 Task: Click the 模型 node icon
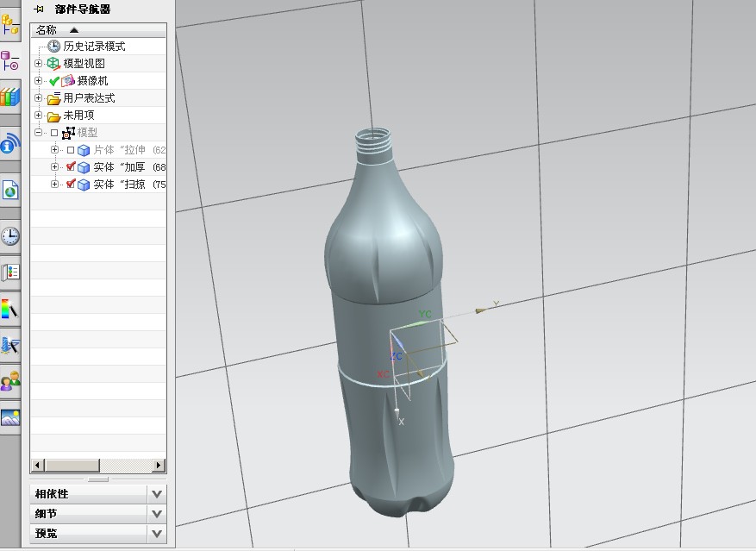[x=68, y=133]
